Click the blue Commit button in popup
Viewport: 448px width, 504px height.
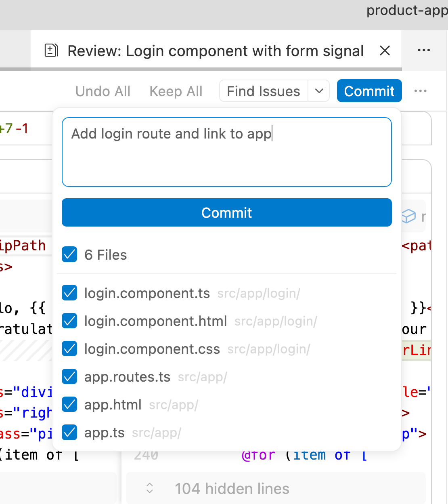pyautogui.click(x=226, y=212)
